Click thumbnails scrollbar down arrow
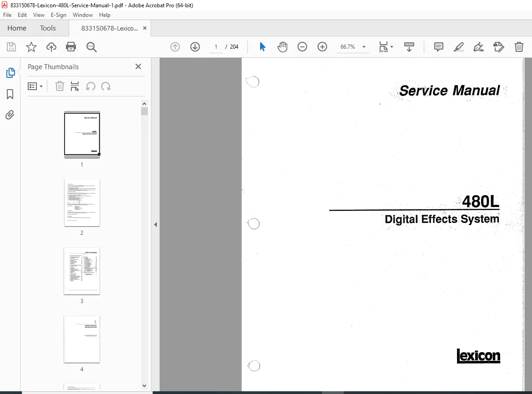Viewport: 532px width, 394px height. (x=144, y=386)
